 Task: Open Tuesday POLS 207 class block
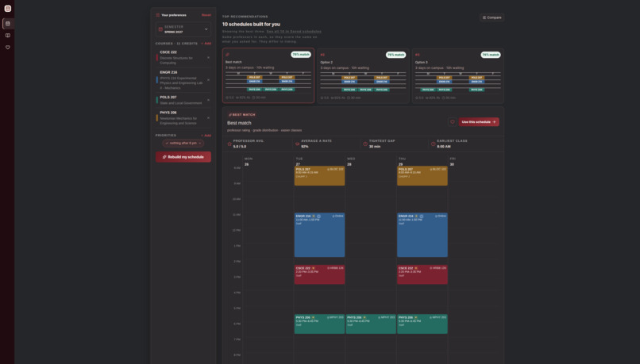(x=319, y=176)
